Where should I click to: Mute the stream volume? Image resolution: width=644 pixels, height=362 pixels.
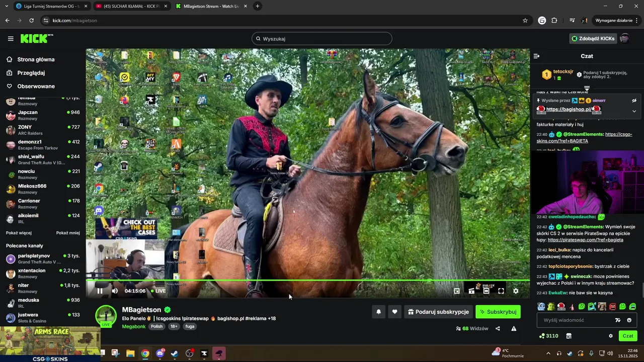(x=115, y=291)
